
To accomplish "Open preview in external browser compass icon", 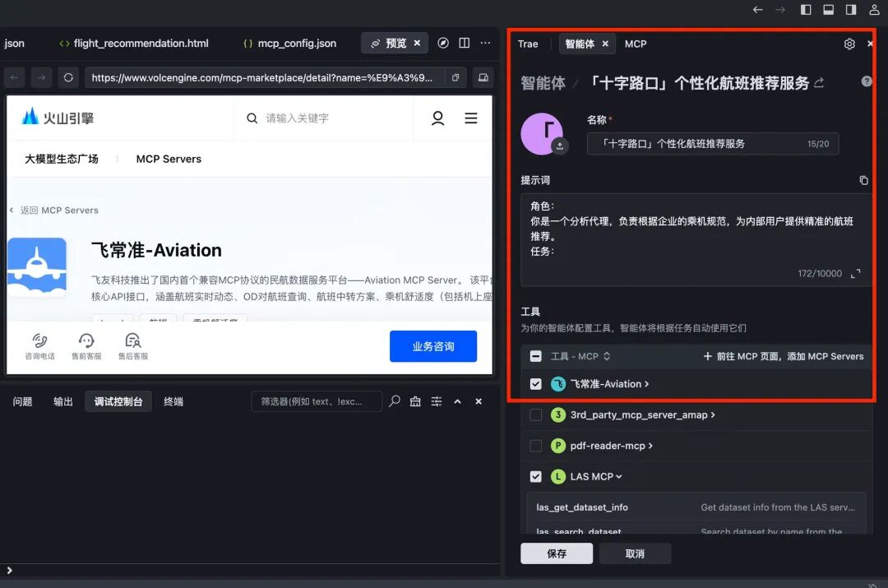I will pyautogui.click(x=443, y=43).
